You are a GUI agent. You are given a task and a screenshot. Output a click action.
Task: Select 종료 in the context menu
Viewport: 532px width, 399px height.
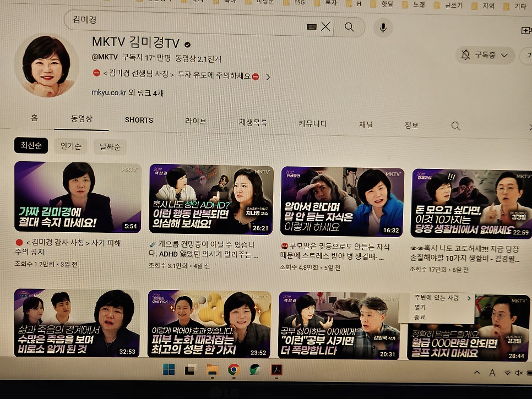coord(420,318)
